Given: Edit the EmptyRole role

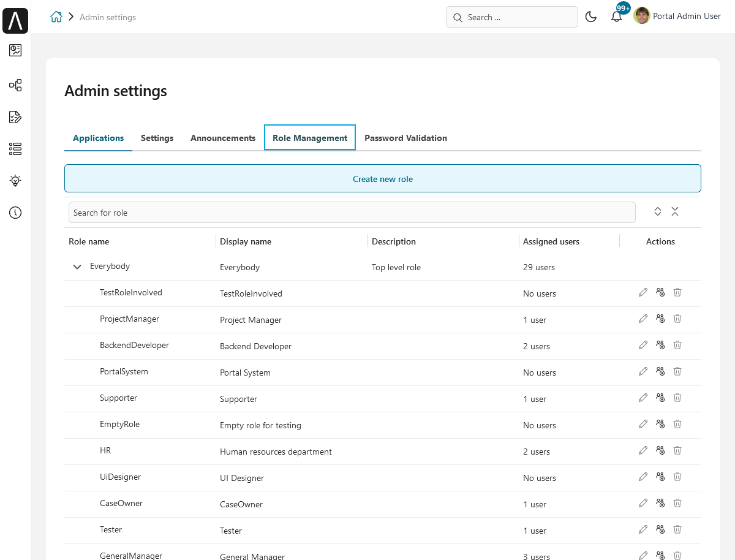Looking at the screenshot, I should (x=643, y=424).
